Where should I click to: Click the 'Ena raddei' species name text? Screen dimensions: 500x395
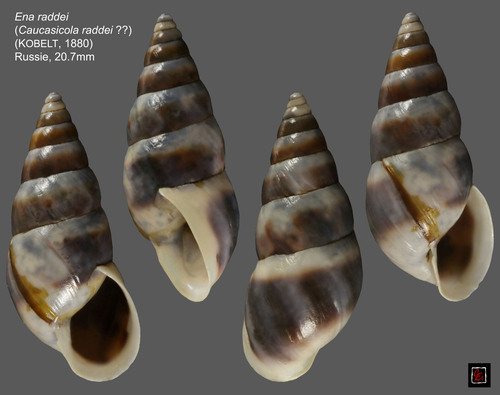pyautogui.click(x=41, y=17)
